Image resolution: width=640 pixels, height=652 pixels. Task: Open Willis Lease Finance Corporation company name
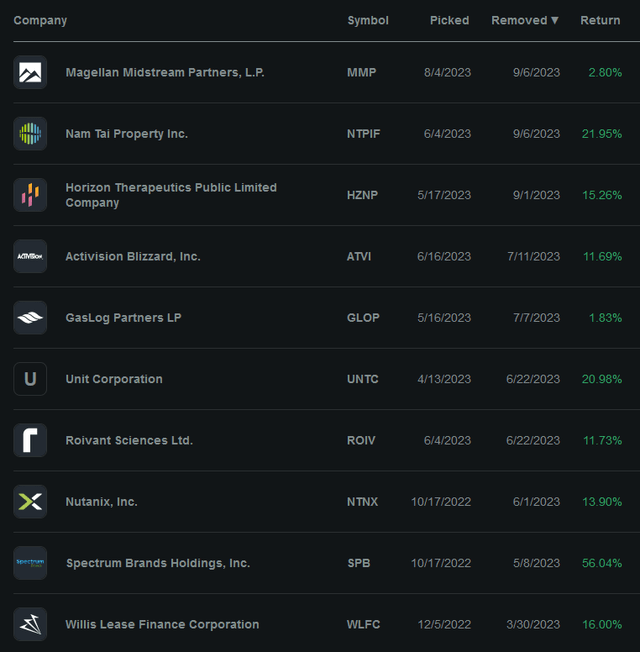(x=162, y=625)
